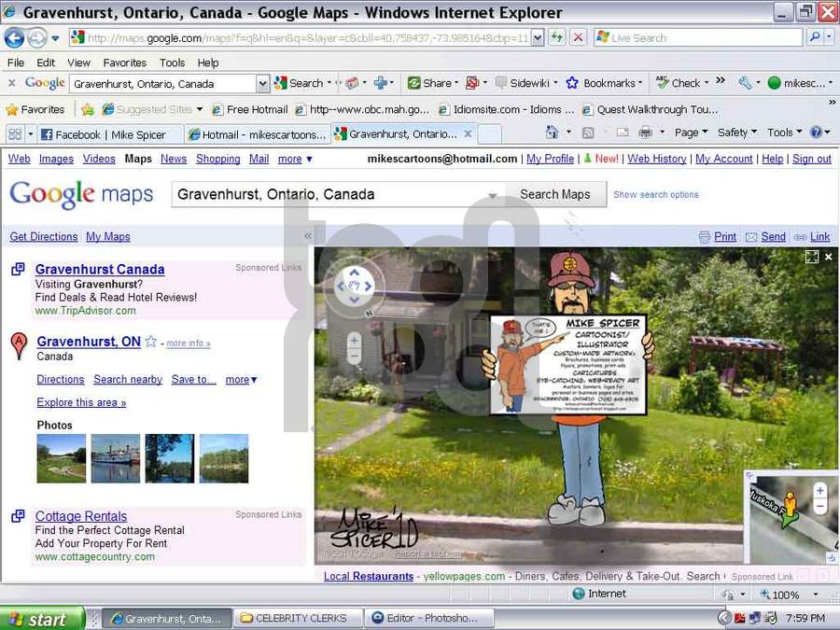The width and height of the screenshot is (840, 630).
Task: Click the browser Forward arrow button
Action: click(36, 38)
